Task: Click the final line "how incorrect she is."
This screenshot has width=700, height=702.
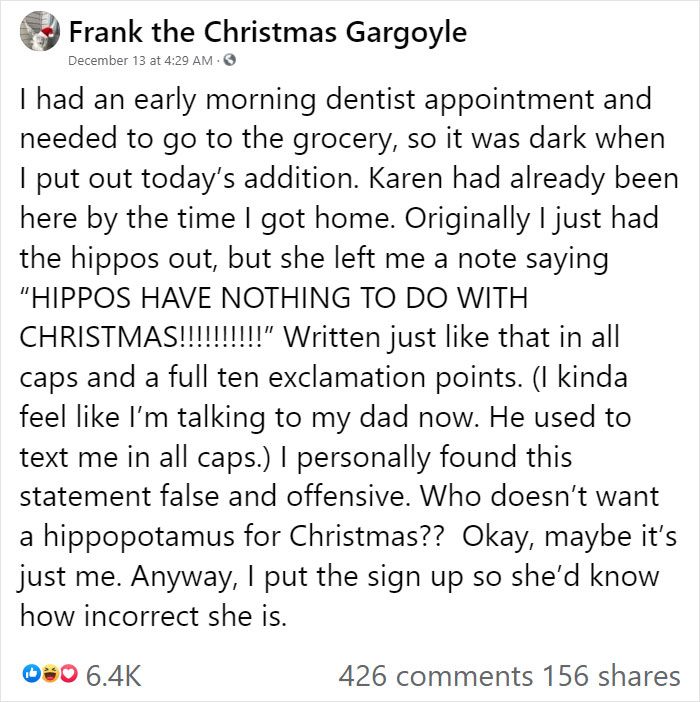Action: 153,617
